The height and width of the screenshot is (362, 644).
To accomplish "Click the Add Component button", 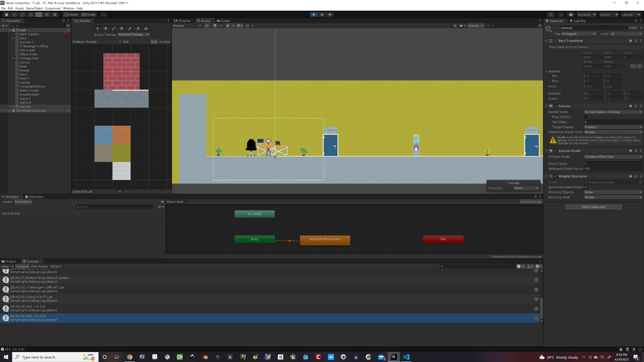I will coord(594,207).
